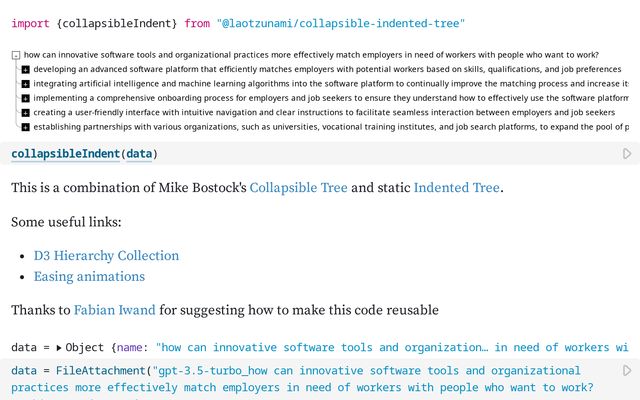The height and width of the screenshot is (400, 640).
Task: Expand the 'implementing a comprehensive onboarding process' node
Action: (x=25, y=98)
